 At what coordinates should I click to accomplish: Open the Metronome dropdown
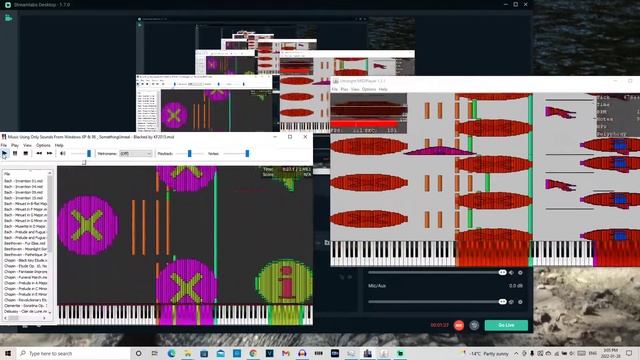pos(136,153)
